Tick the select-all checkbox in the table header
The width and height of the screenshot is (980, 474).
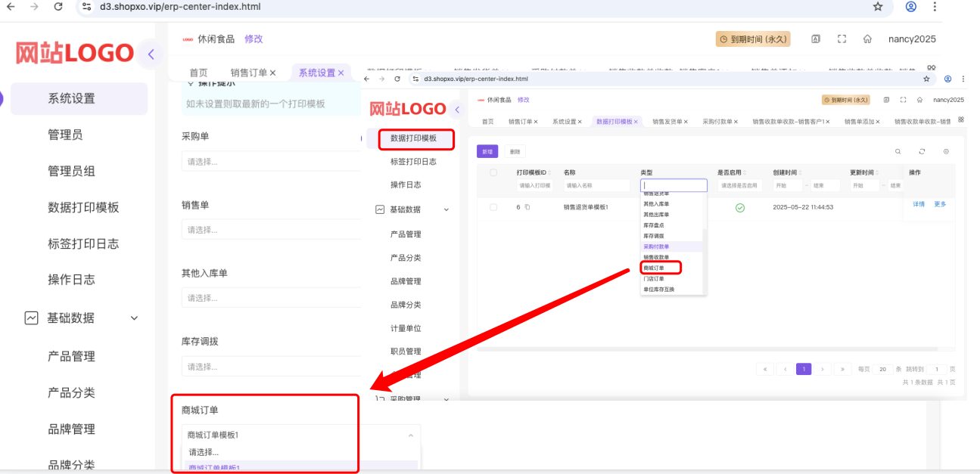pos(493,172)
